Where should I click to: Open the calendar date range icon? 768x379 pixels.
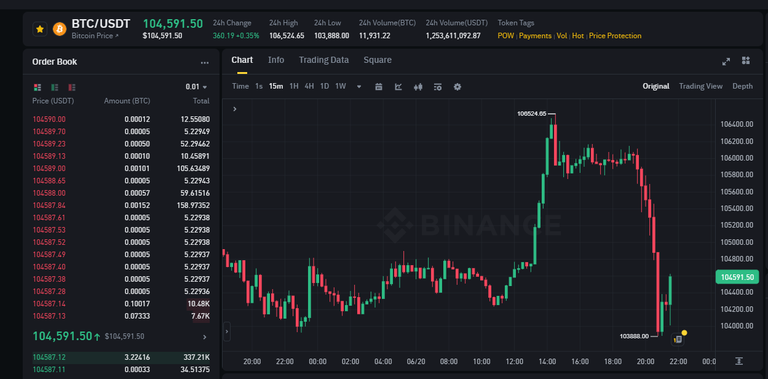[378, 87]
